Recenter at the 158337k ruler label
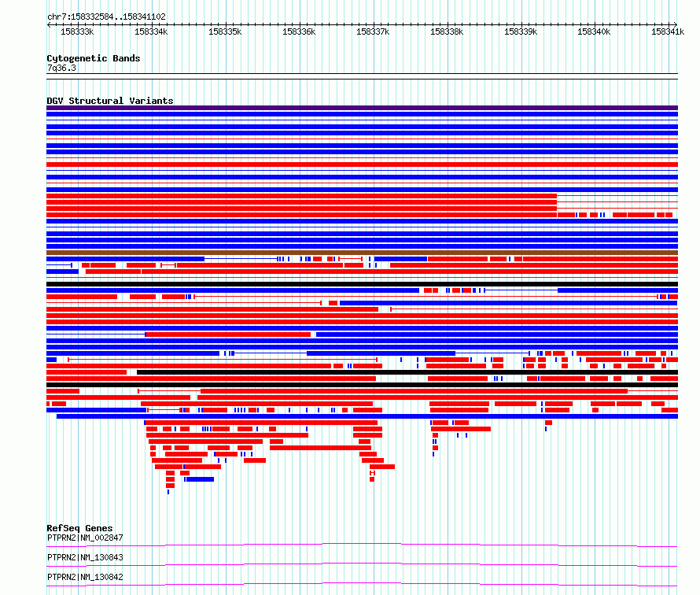The width and height of the screenshot is (700, 595). (373, 31)
